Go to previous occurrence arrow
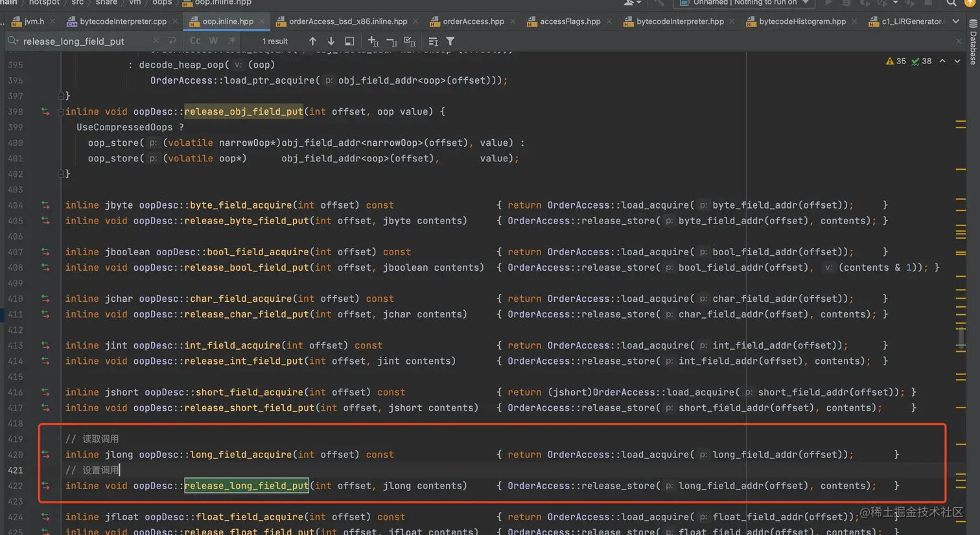980x535 pixels. 312,41
